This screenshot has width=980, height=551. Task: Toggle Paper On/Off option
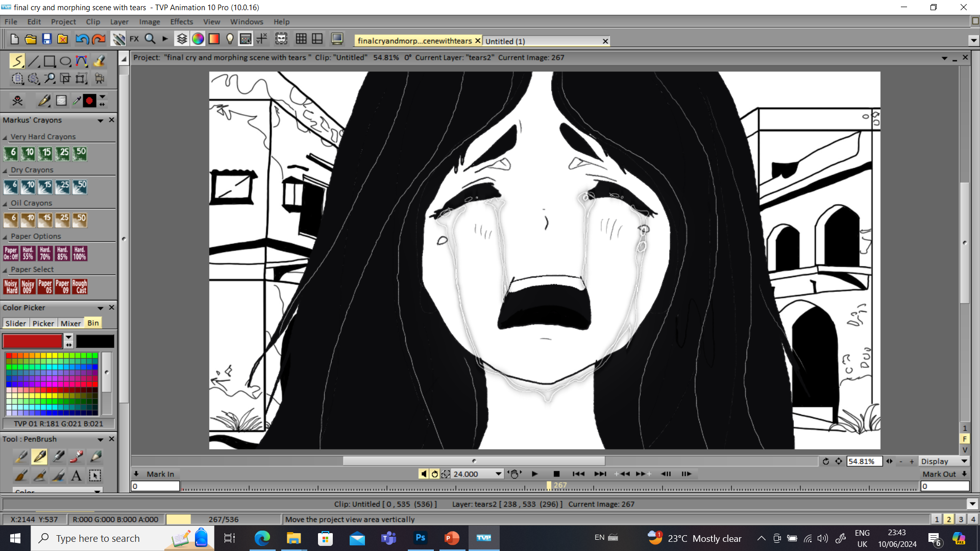coord(11,254)
